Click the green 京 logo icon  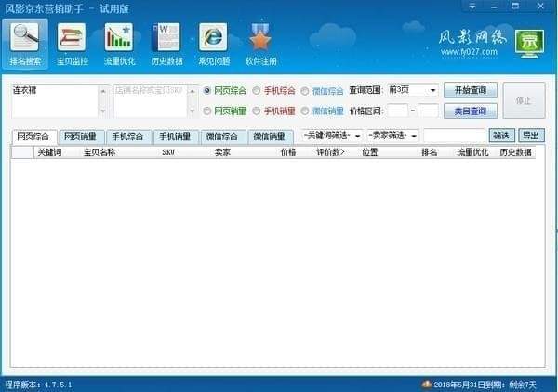(529, 43)
